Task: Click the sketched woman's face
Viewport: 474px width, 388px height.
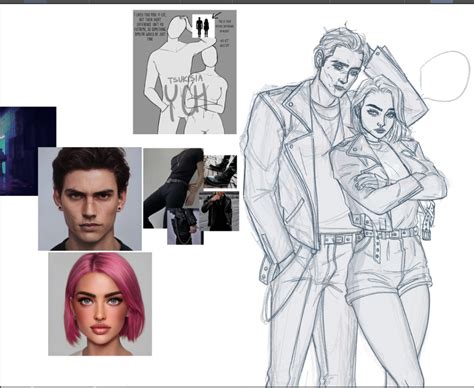Action: pos(379,118)
